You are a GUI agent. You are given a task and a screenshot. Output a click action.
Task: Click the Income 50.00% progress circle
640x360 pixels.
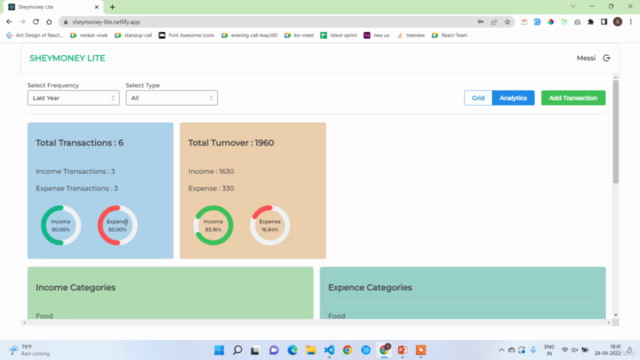(x=61, y=225)
